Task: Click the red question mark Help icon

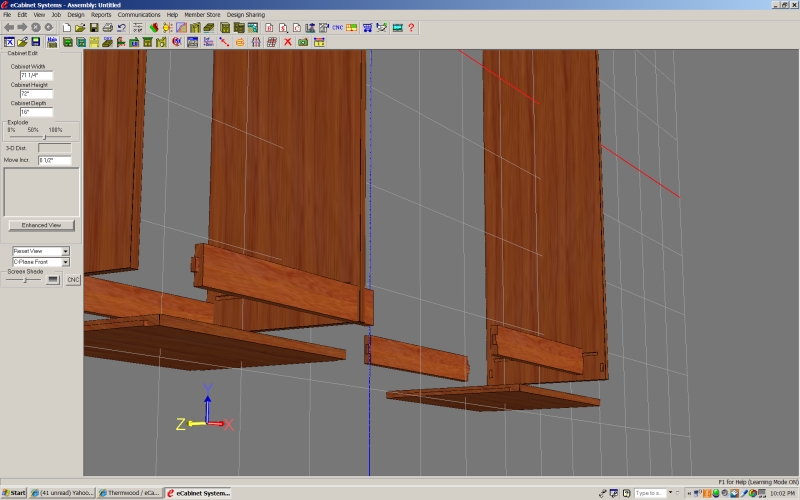Action: [x=411, y=28]
